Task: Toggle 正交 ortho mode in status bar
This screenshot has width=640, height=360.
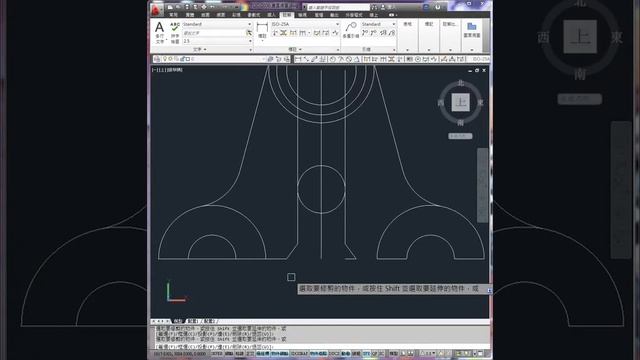Action: point(250,353)
